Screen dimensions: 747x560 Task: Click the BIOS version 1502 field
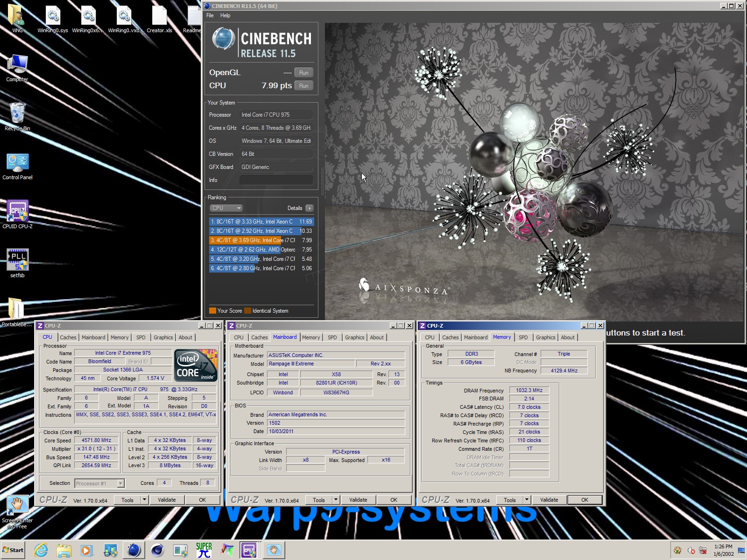click(336, 423)
